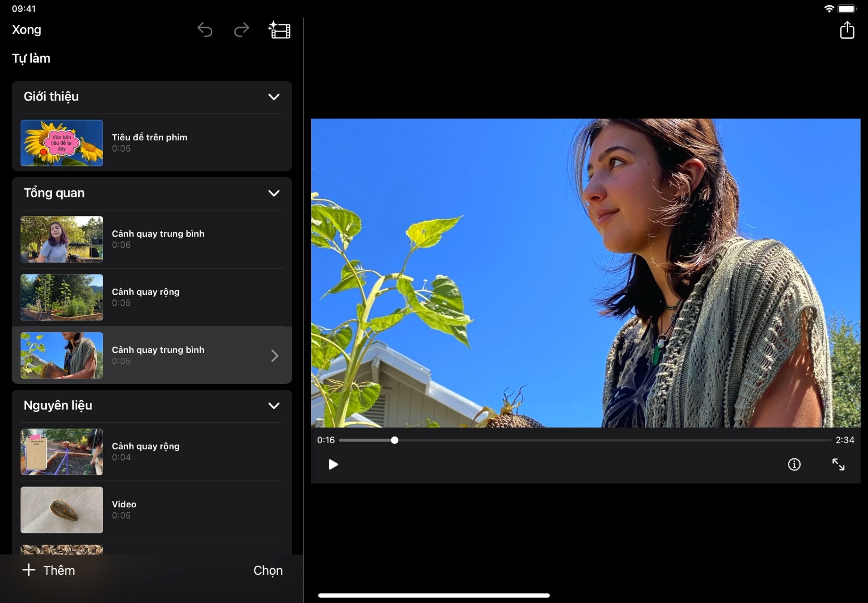Check the Wi-Fi status icon
The width and height of the screenshot is (868, 603).
click(829, 9)
